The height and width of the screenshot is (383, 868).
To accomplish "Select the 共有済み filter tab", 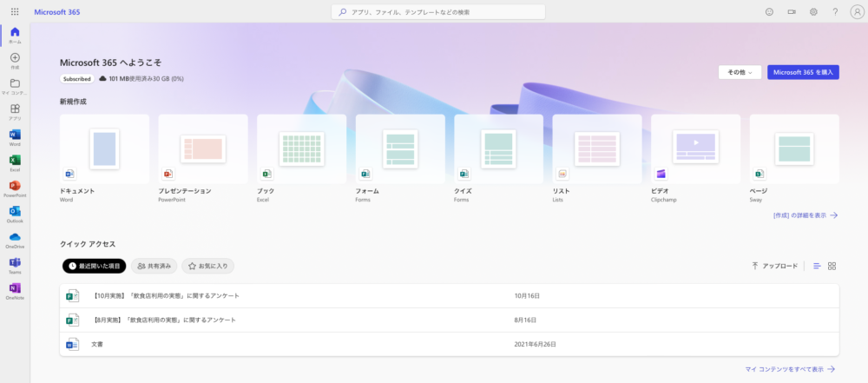I will 155,266.
